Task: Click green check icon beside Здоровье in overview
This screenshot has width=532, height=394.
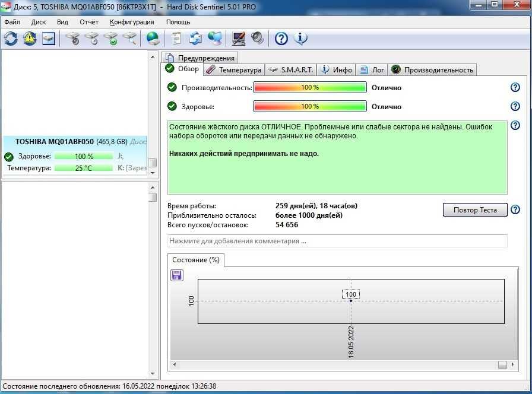Action: pyautogui.click(x=172, y=106)
